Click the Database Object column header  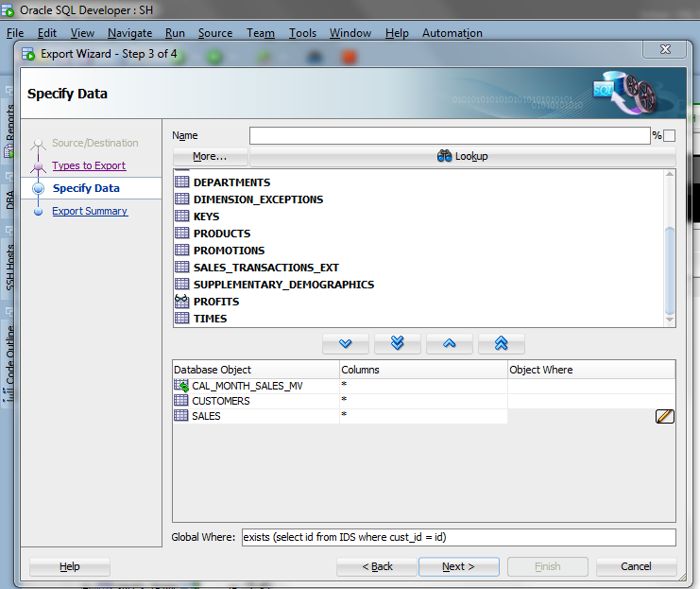[x=256, y=370]
